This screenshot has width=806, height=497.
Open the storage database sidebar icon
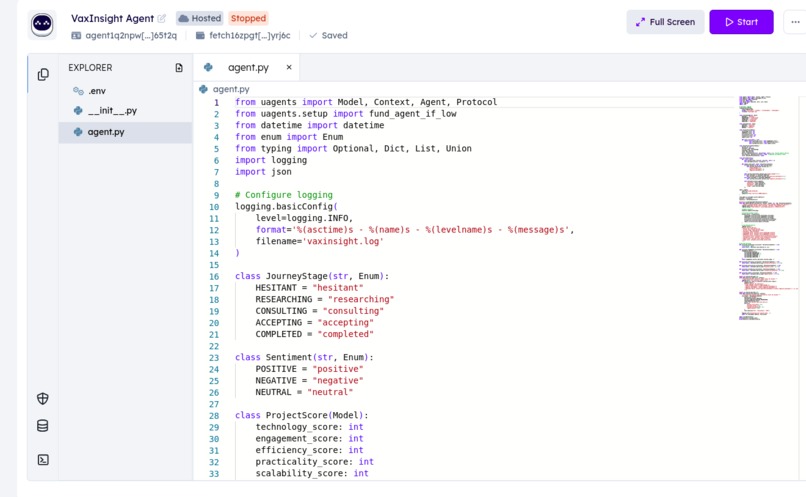(x=43, y=426)
